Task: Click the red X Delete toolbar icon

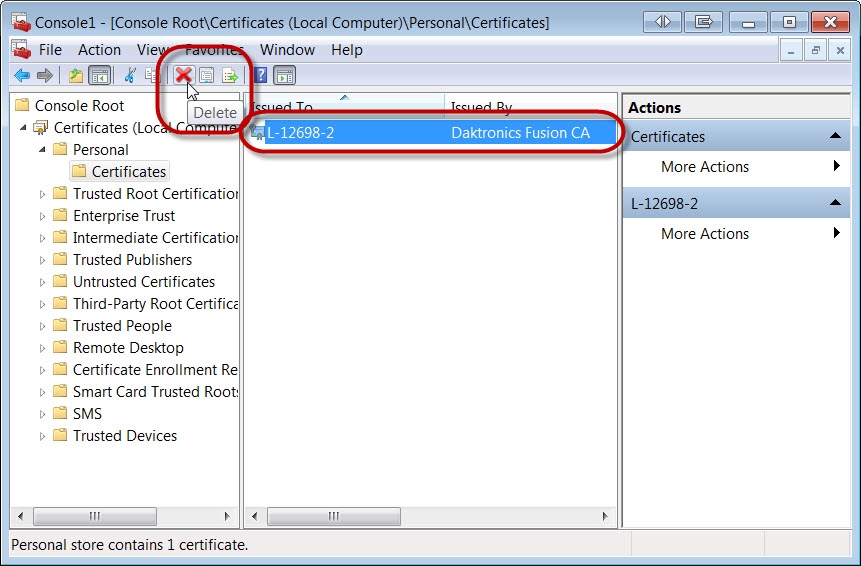Action: tap(184, 75)
